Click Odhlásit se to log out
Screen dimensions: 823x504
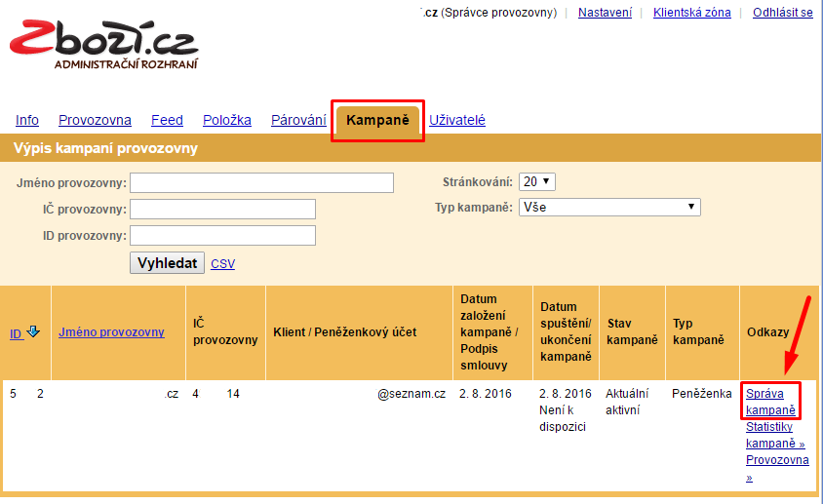click(783, 13)
